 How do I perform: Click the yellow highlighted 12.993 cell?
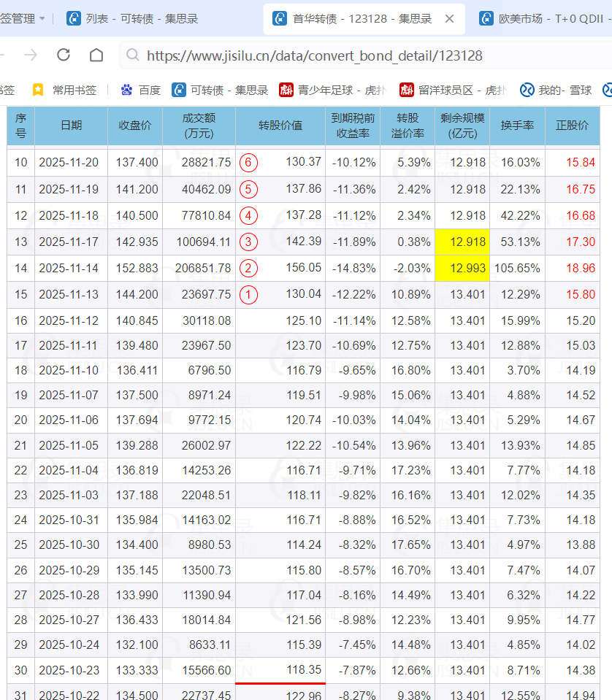[461, 268]
